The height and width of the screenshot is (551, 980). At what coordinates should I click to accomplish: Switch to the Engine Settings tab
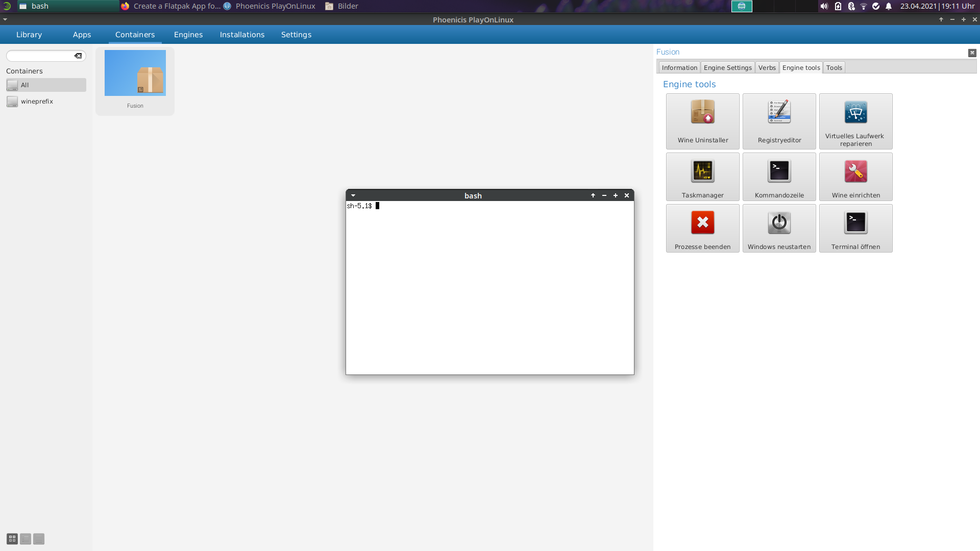pyautogui.click(x=727, y=67)
